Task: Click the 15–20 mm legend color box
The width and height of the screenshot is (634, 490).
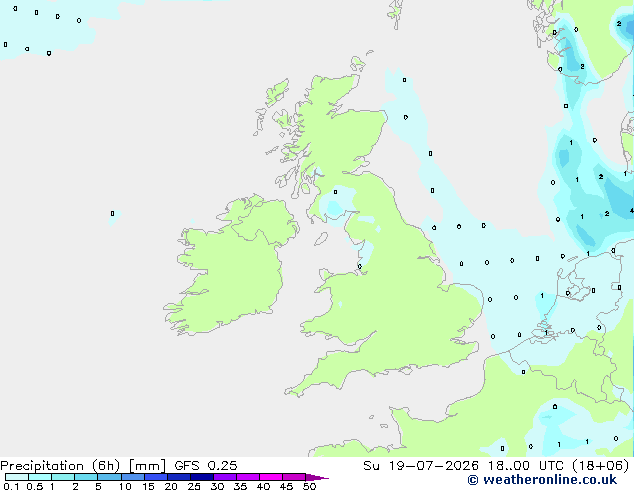Action: tap(155, 477)
